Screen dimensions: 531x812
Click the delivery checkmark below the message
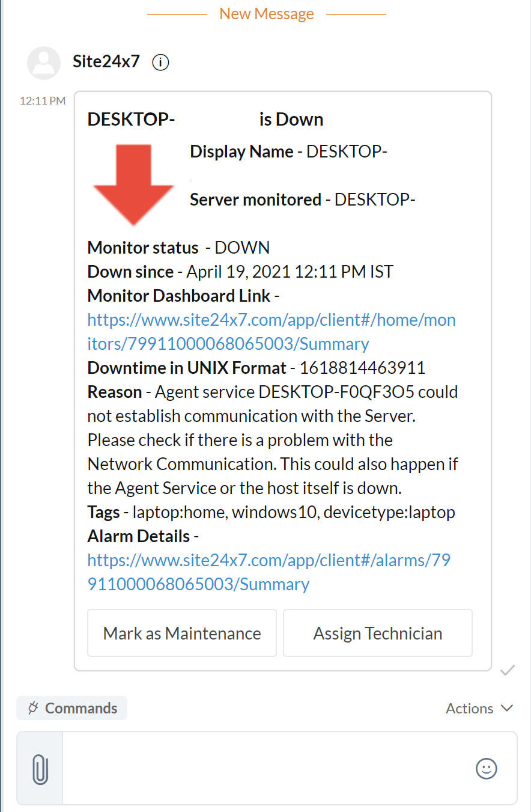coord(508,670)
